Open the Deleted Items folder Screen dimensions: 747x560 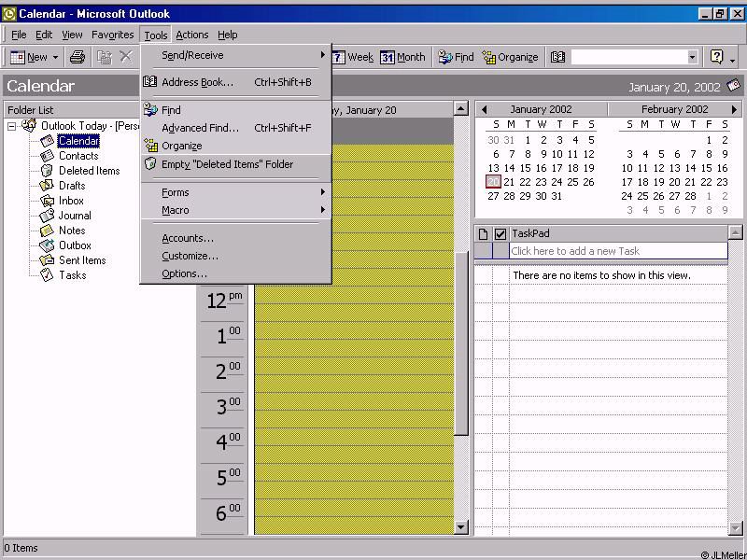(x=89, y=171)
